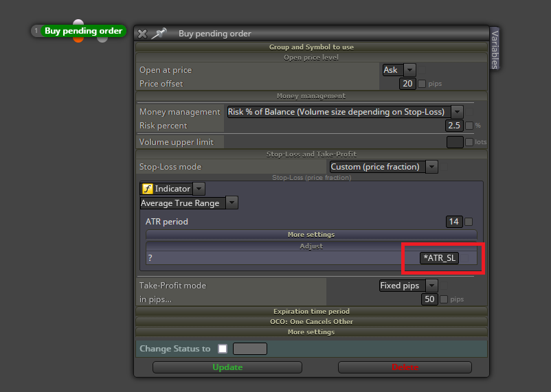Screen dimensions: 551x392
Task: Click the Risk percent label
Action: tap(163, 126)
